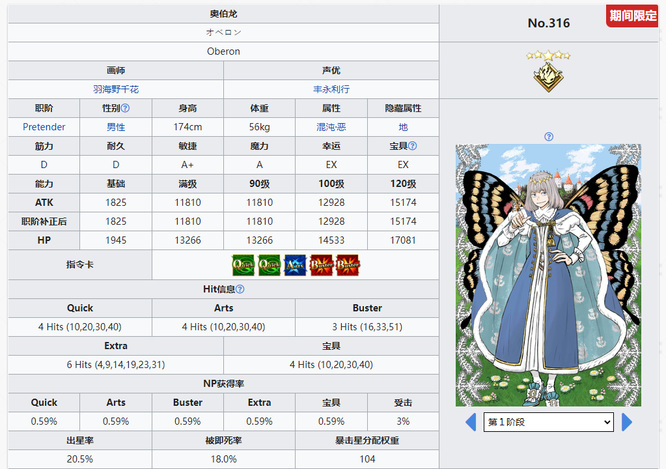Click the agility rank A+

188,165
